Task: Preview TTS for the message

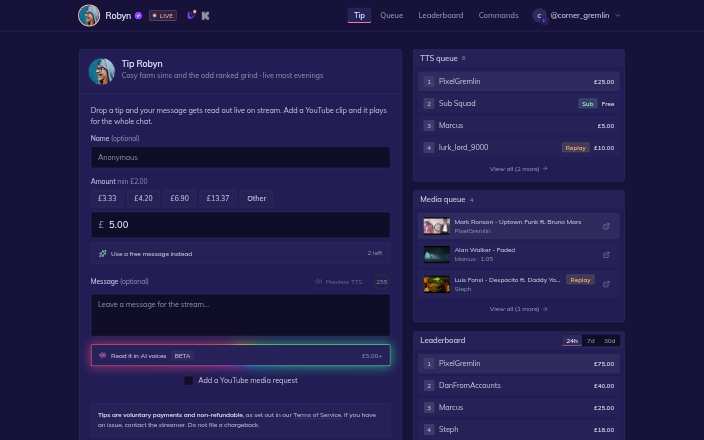Action: 339,282
